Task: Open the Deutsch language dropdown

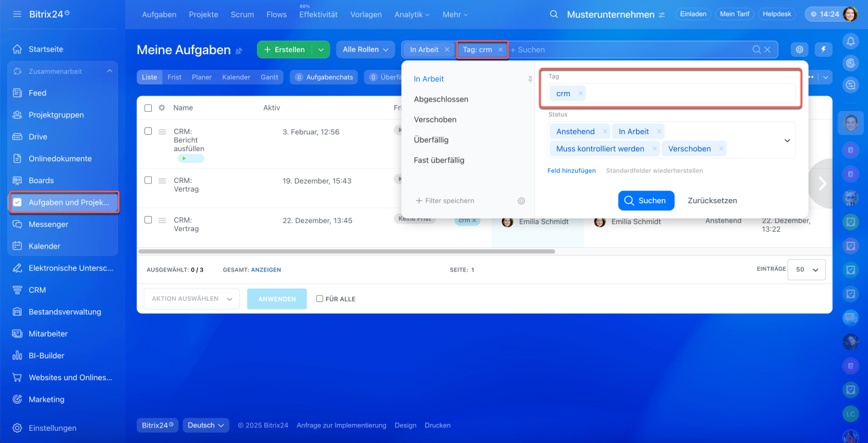Action: [x=206, y=425]
